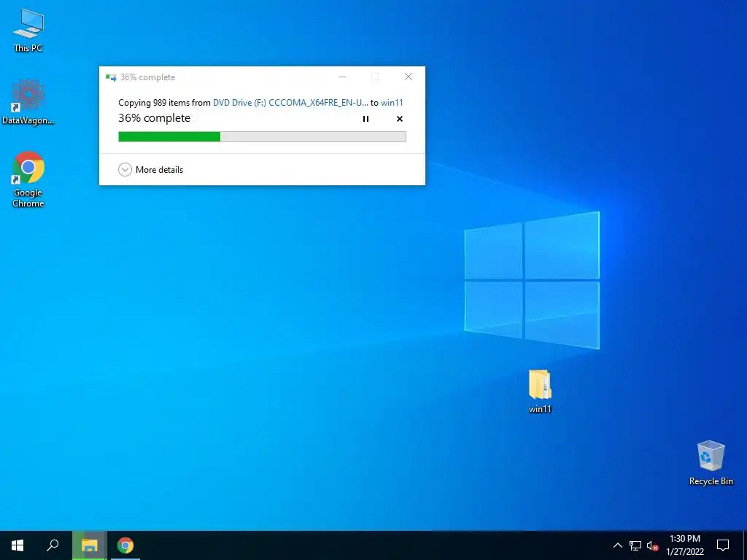Select the Recycle Bin icon
This screenshot has height=560, width=747.
coord(711,463)
